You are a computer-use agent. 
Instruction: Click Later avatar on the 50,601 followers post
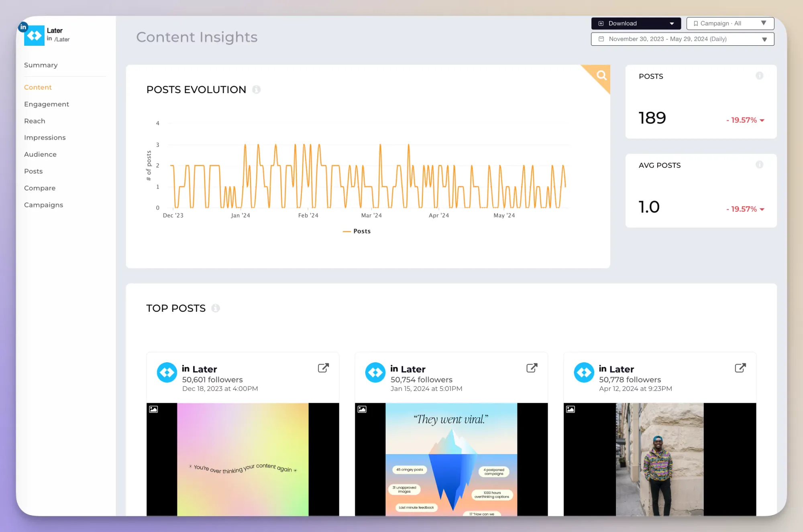(167, 373)
